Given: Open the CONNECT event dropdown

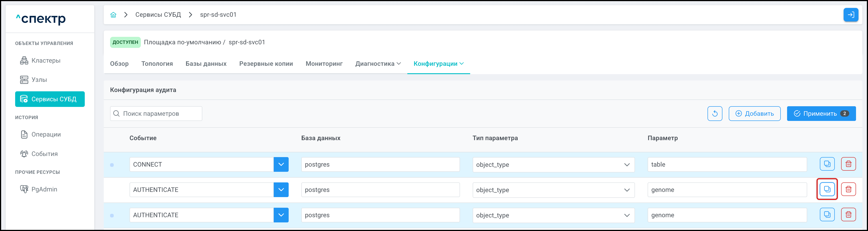Looking at the screenshot, I should point(281,164).
